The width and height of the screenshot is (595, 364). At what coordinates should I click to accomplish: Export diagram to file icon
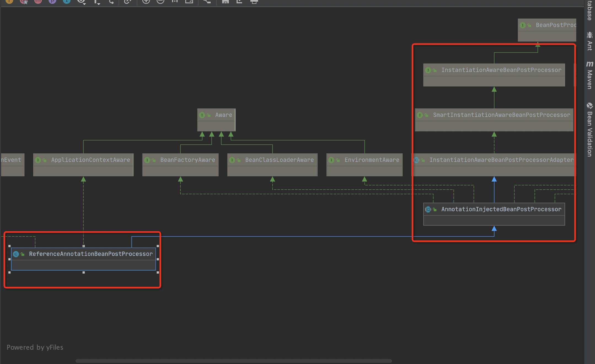click(x=240, y=1)
